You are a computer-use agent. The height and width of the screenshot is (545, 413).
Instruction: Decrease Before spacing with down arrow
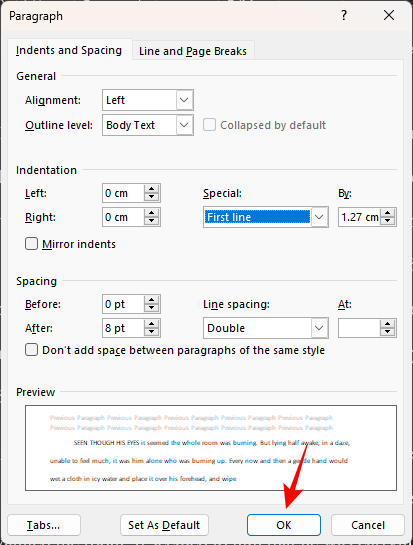tap(152, 308)
